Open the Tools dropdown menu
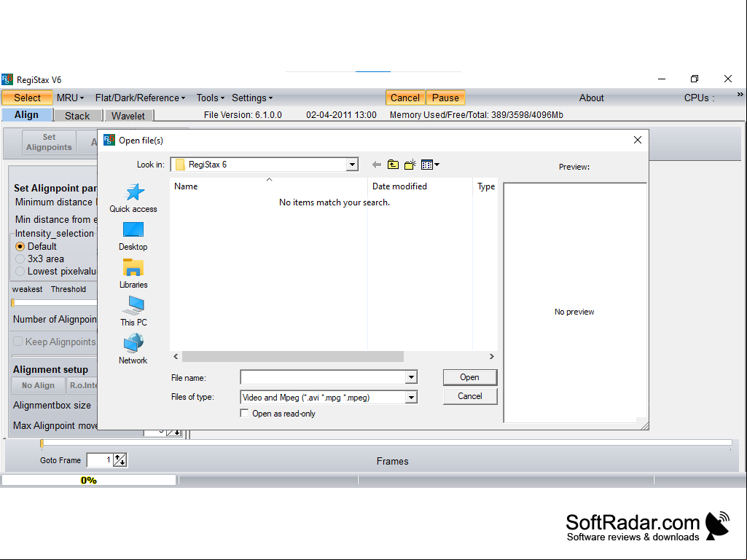This screenshot has width=747, height=560. point(210,98)
